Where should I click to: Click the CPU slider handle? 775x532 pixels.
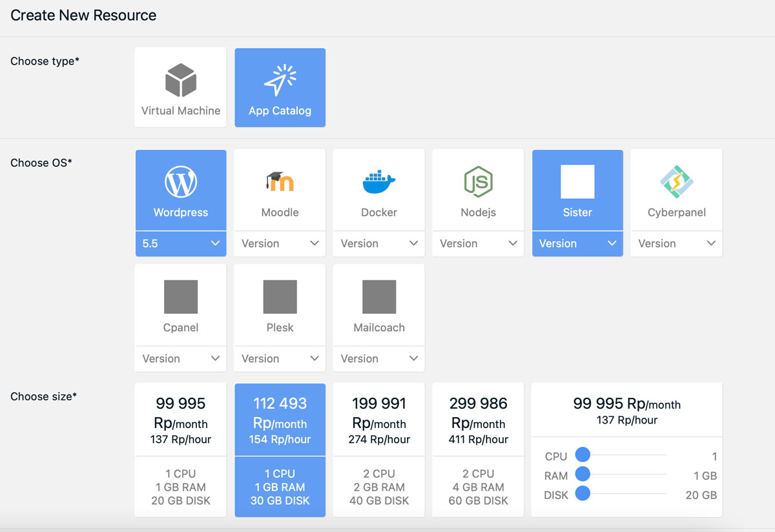583,455
